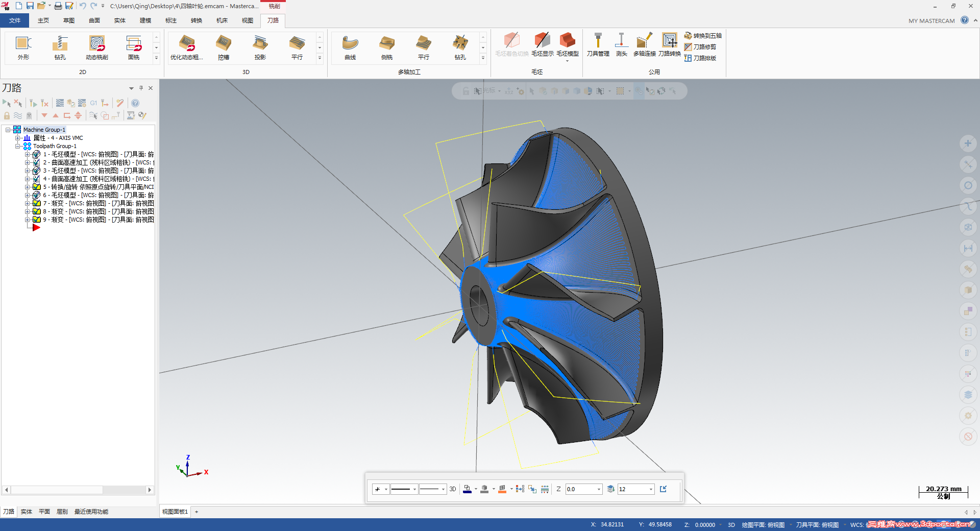This screenshot has height=531, width=980.
Task: Pick the 面铣 face mill toolpath
Action: click(134, 47)
